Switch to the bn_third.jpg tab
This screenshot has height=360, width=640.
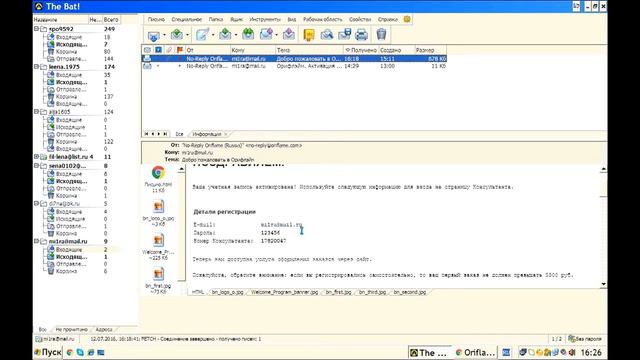tap(372, 292)
